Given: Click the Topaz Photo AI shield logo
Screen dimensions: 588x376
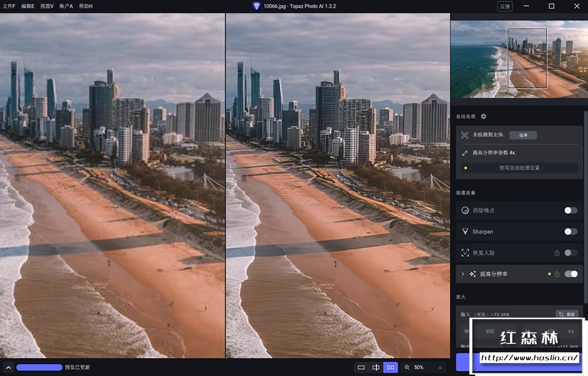Looking at the screenshot, I should click(x=256, y=6).
